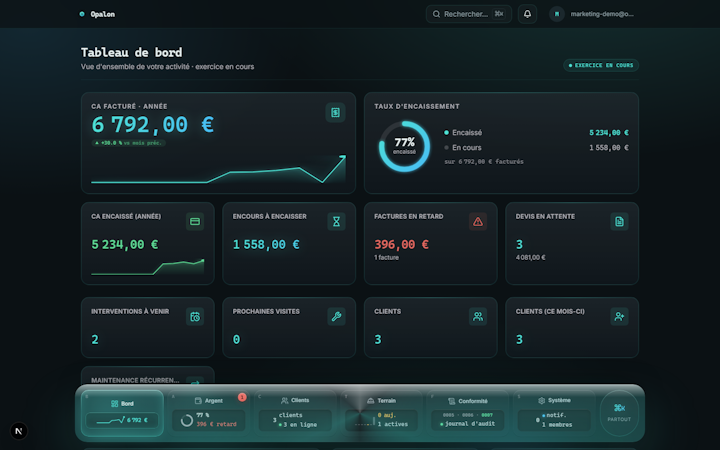
Task: Open the Conformité tab
Action: pos(467,413)
